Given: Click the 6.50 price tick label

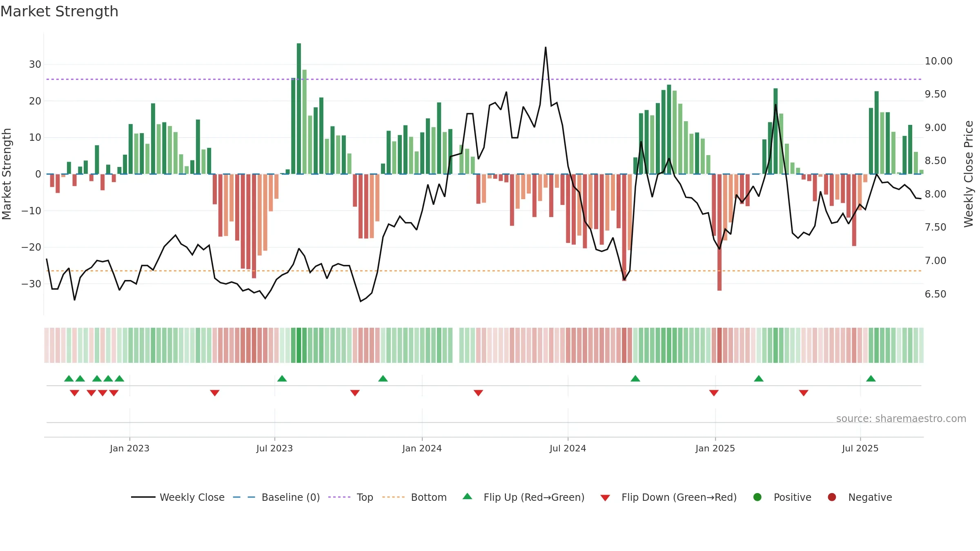Looking at the screenshot, I should [935, 294].
